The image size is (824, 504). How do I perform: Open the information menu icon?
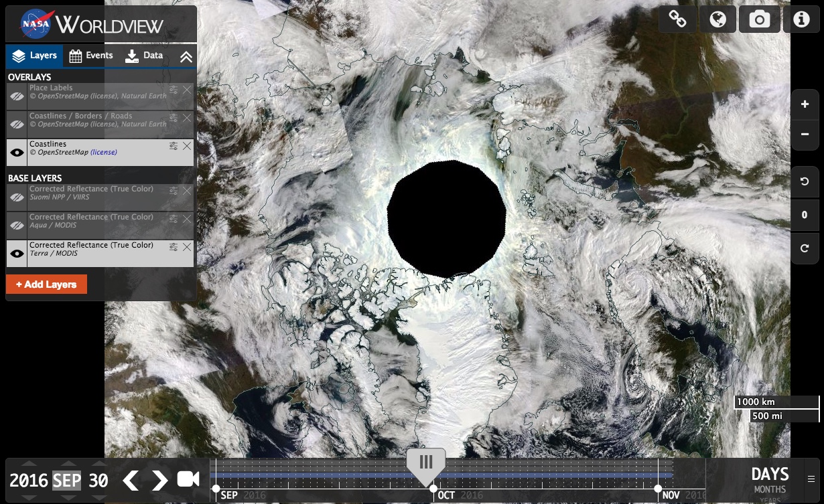coord(801,20)
